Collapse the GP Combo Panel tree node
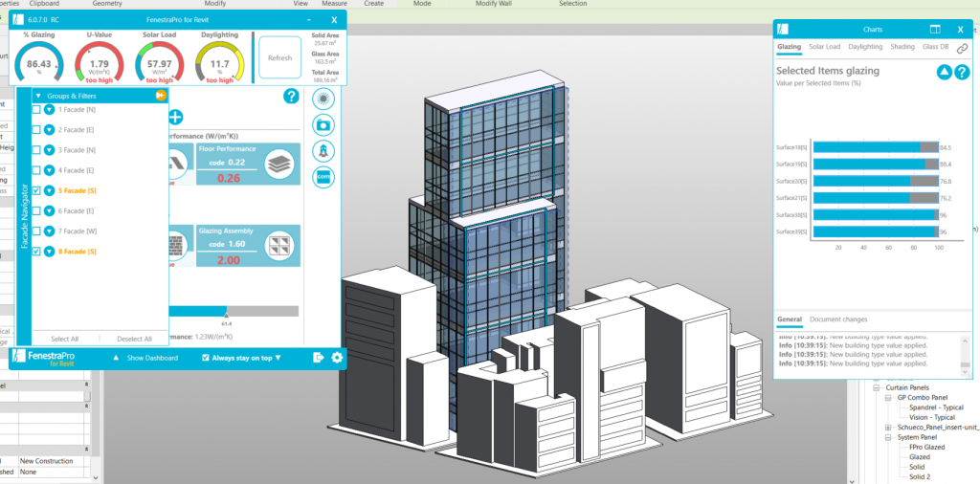This screenshot has width=980, height=484. tap(888, 398)
